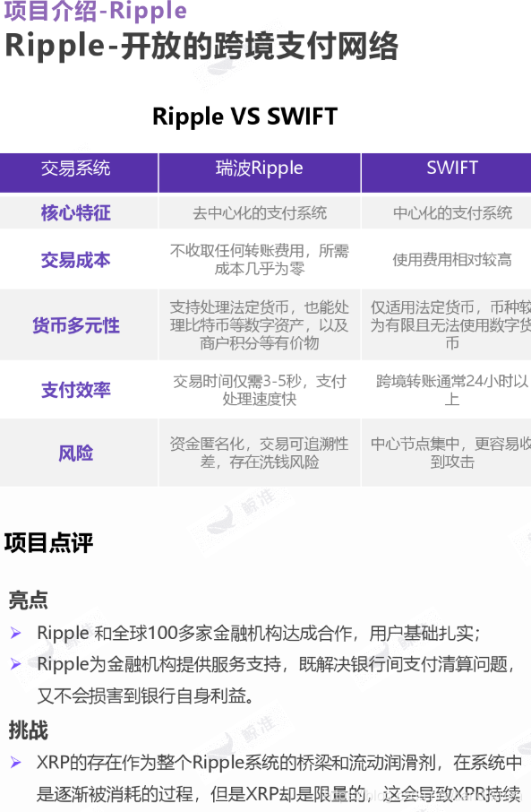Click the cell starting with '不收取任何转账费用'
531x812 pixels.
pos(260,259)
